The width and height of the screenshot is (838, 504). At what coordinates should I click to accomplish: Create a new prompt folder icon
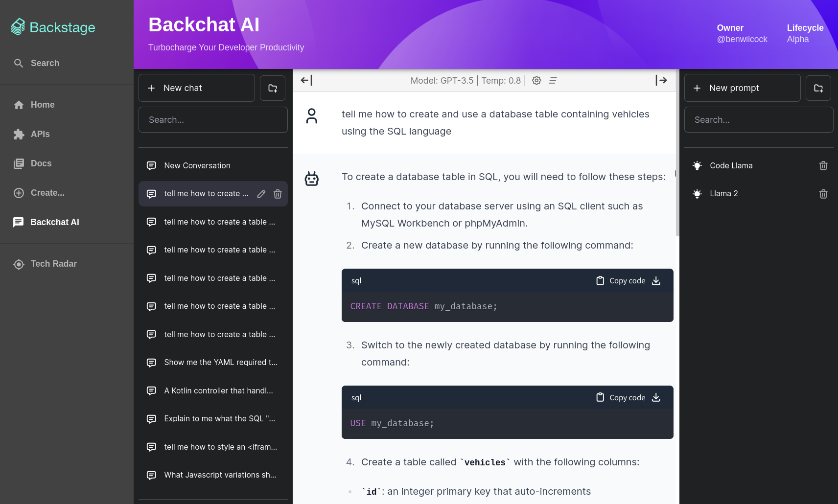818,88
